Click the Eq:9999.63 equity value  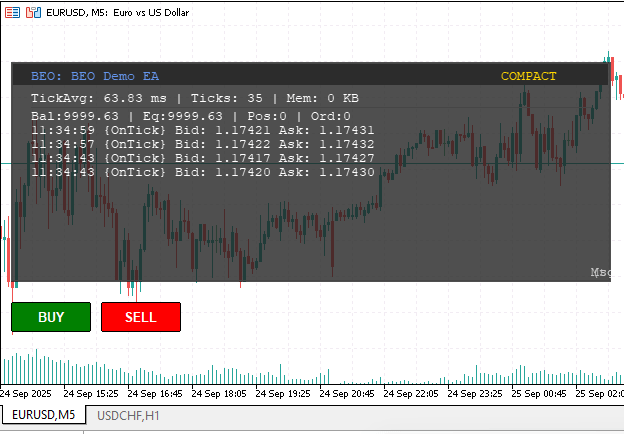183,116
